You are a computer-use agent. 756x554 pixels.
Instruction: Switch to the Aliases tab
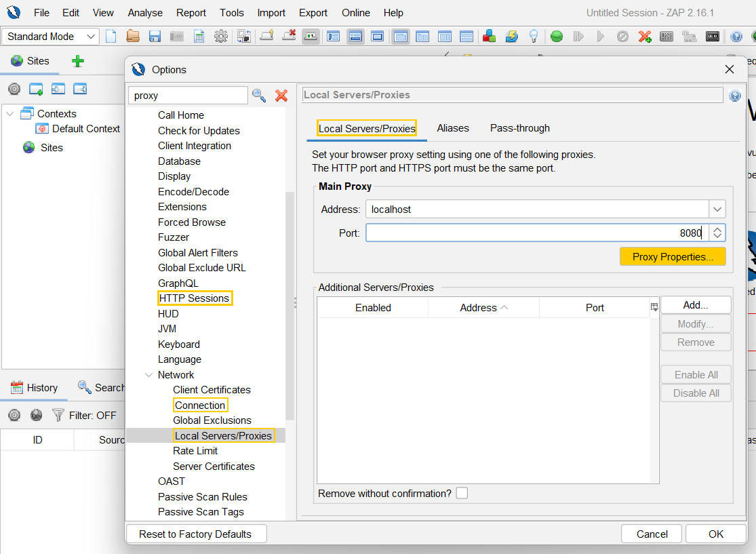click(x=453, y=128)
